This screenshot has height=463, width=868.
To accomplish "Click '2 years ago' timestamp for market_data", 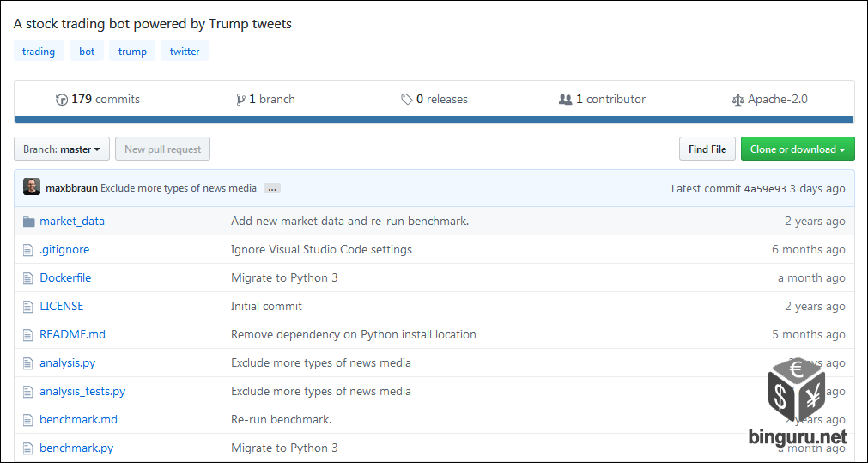I will [x=815, y=221].
